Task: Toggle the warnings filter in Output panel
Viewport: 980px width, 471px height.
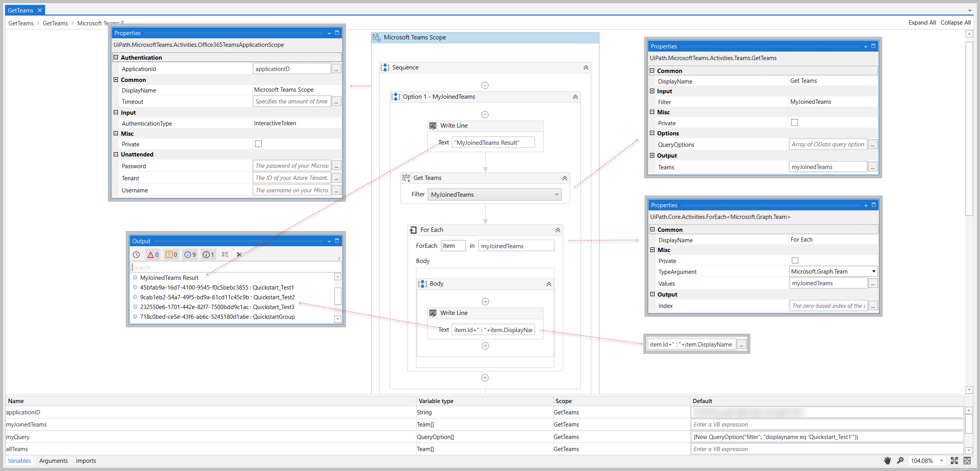Action: 171,254
